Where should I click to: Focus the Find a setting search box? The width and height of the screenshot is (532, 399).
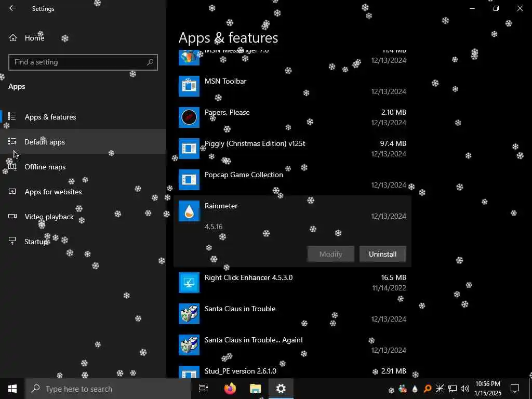83,62
